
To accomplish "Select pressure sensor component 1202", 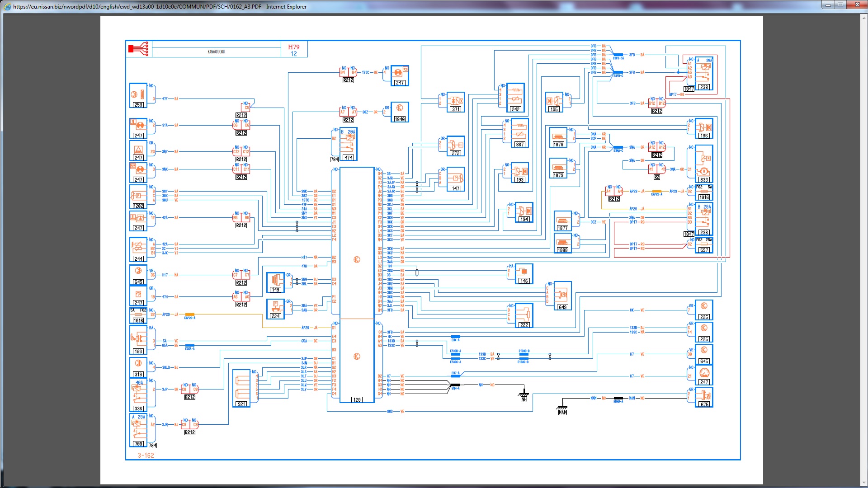I will pos(138,197).
